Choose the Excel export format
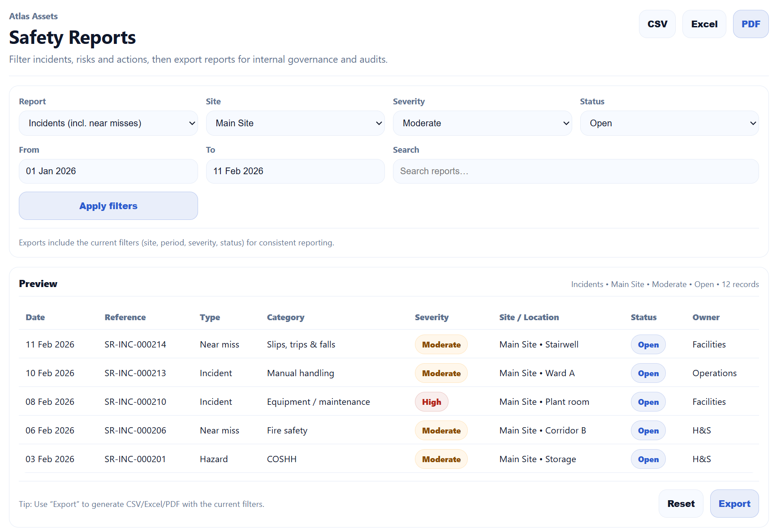The image size is (781, 532). coord(704,24)
